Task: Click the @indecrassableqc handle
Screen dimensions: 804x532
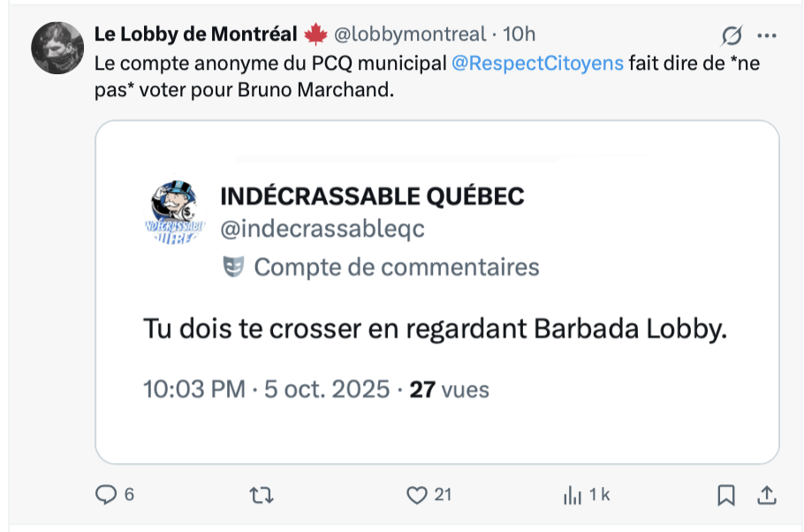Action: (322, 229)
